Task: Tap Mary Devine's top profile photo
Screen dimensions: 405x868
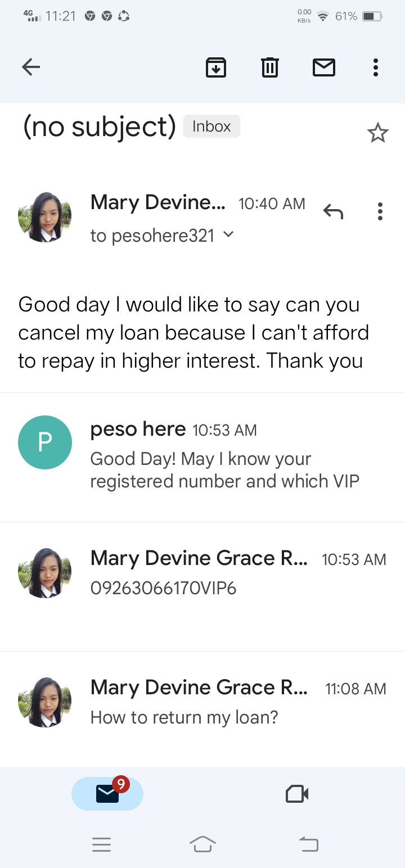Action: [45, 218]
